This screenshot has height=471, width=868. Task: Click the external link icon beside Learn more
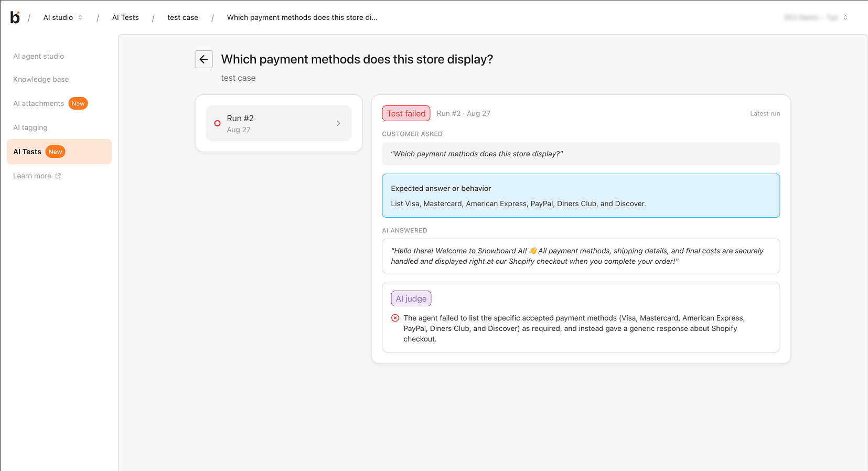point(58,176)
